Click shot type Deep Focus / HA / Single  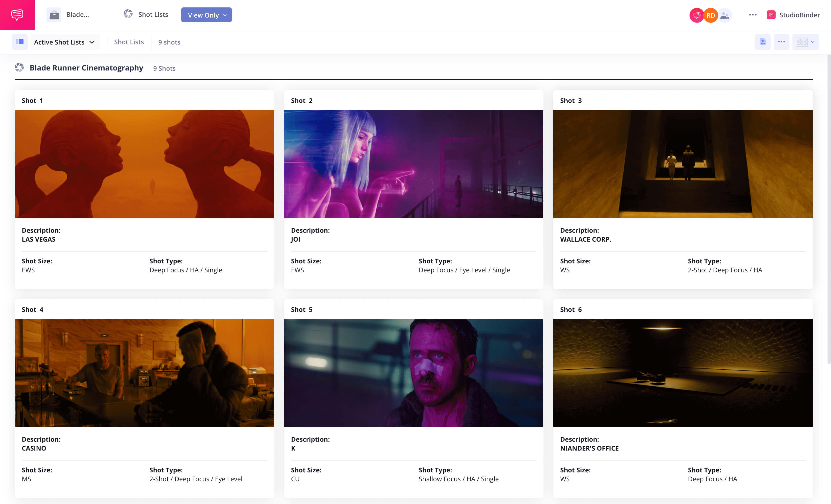(x=186, y=270)
